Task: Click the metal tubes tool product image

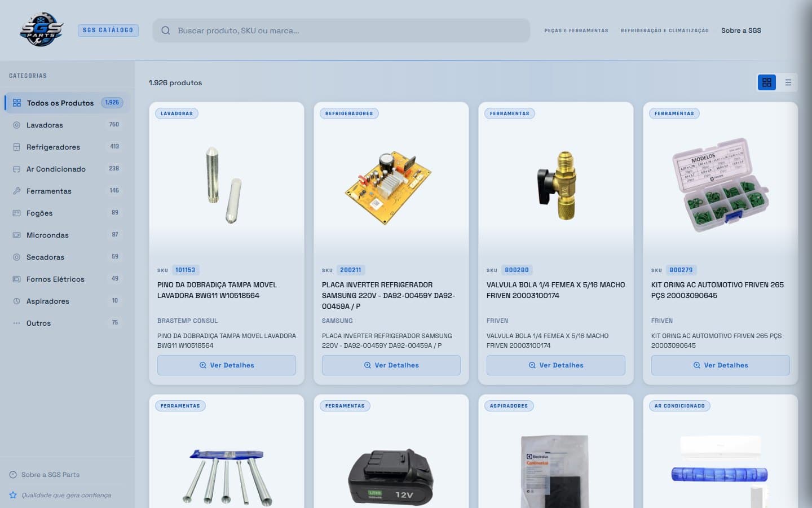Action: 227,477
